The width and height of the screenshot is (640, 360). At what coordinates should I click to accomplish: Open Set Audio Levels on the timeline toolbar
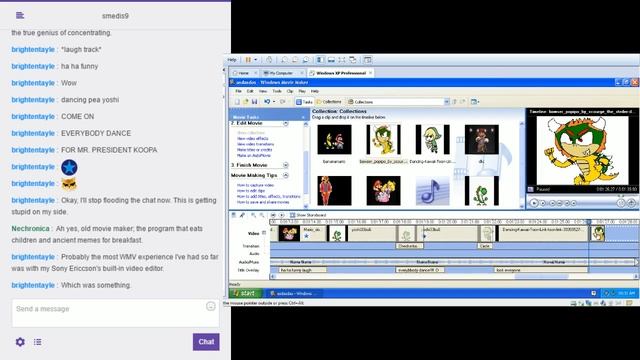233,215
